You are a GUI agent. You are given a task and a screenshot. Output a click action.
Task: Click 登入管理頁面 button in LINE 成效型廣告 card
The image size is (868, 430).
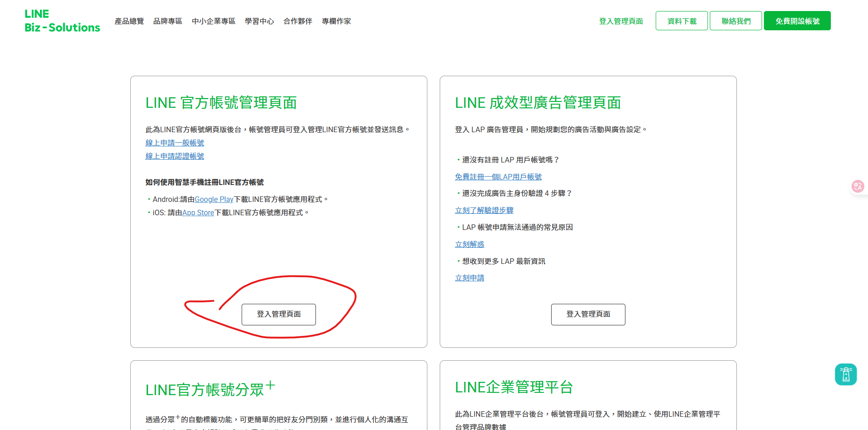coord(588,314)
